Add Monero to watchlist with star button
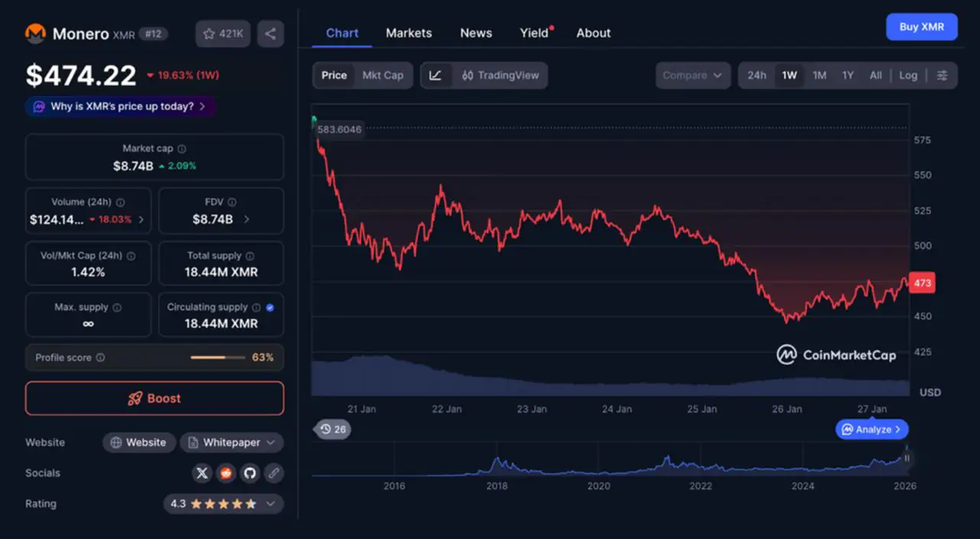This screenshot has height=539, width=980. point(223,34)
